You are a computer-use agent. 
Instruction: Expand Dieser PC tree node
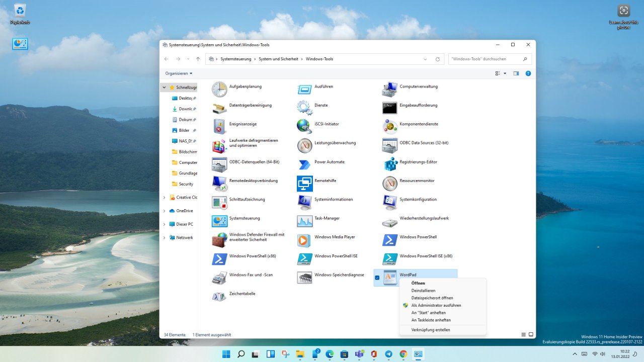(164, 224)
